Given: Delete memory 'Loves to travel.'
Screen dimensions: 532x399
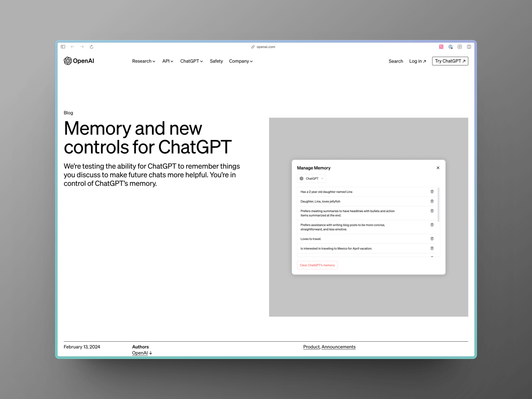Looking at the screenshot, I should point(432,239).
